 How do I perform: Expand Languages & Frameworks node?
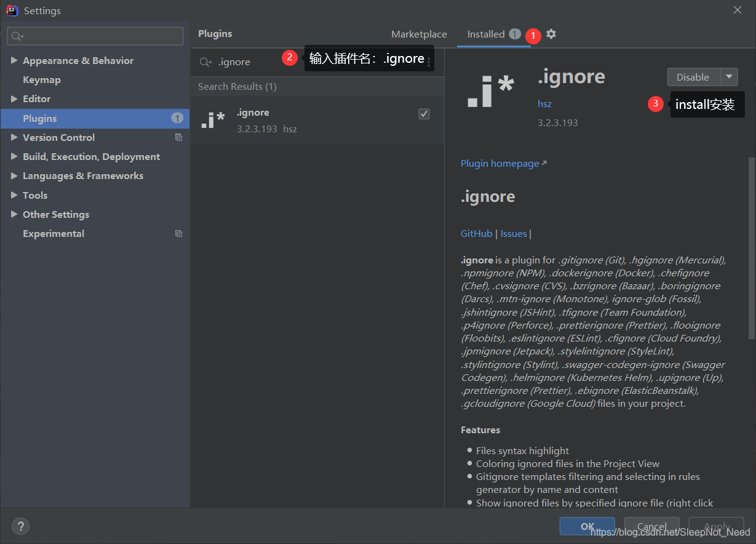pos(14,175)
